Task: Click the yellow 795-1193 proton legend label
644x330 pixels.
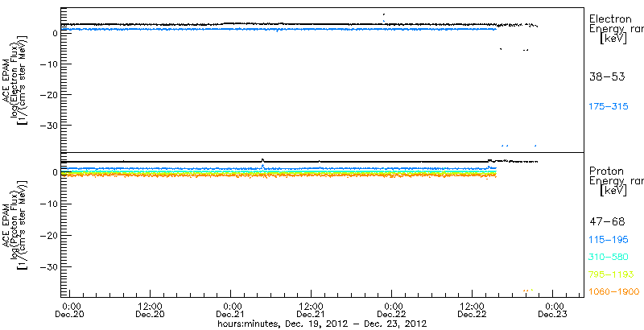Action: [611, 274]
